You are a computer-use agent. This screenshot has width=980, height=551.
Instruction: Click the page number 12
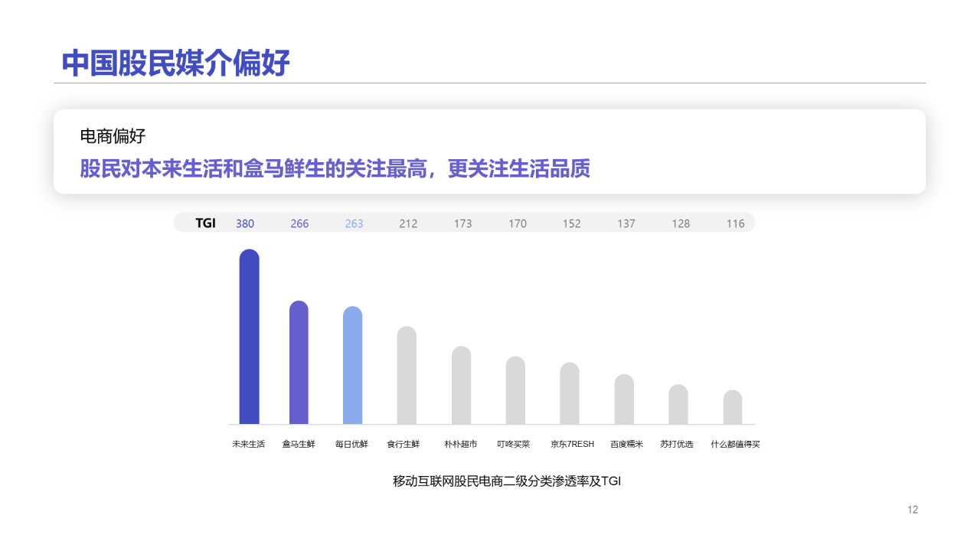pyautogui.click(x=912, y=510)
